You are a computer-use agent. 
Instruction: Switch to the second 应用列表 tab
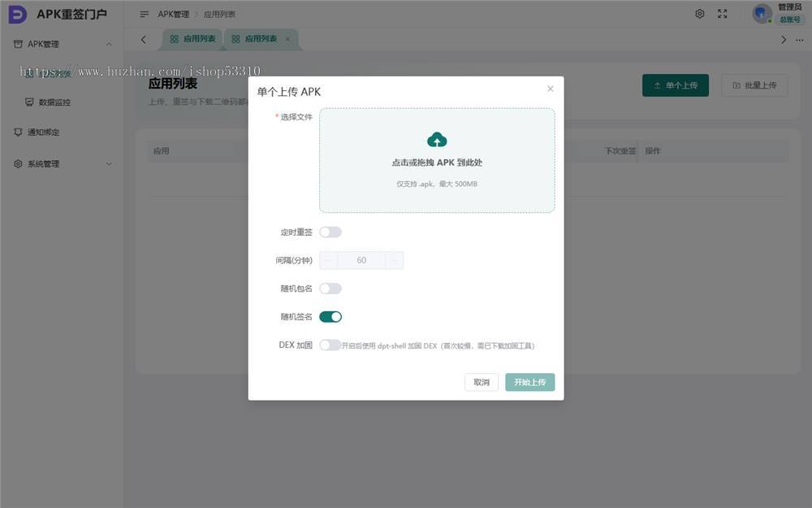261,39
